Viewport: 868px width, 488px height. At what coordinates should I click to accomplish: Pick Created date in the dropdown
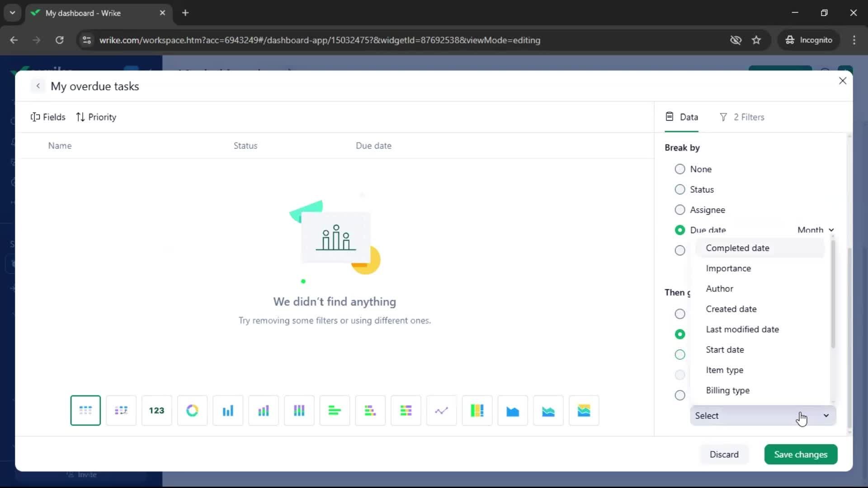(760, 309)
